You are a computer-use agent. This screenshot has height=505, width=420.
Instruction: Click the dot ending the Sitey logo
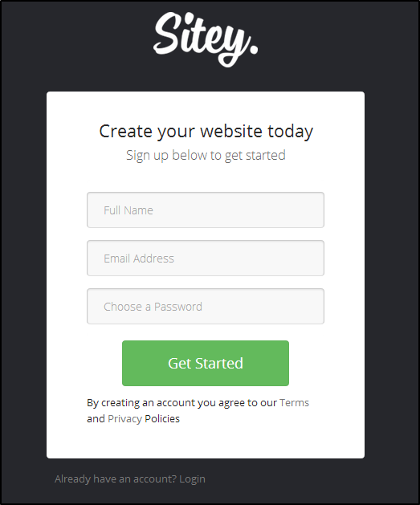(x=254, y=49)
